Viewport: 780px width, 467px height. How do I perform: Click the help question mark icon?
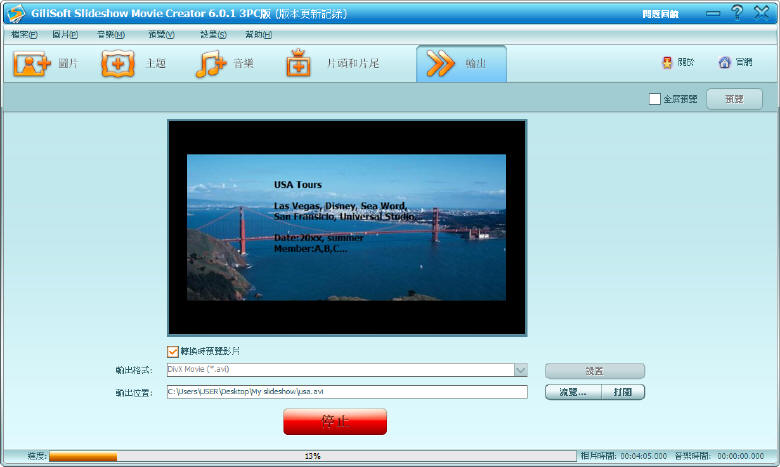point(737,13)
